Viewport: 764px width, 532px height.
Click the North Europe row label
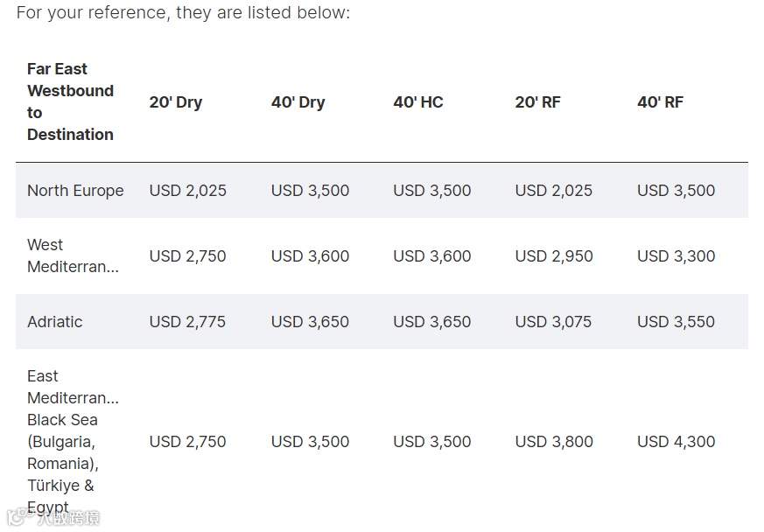pyautogui.click(x=75, y=191)
